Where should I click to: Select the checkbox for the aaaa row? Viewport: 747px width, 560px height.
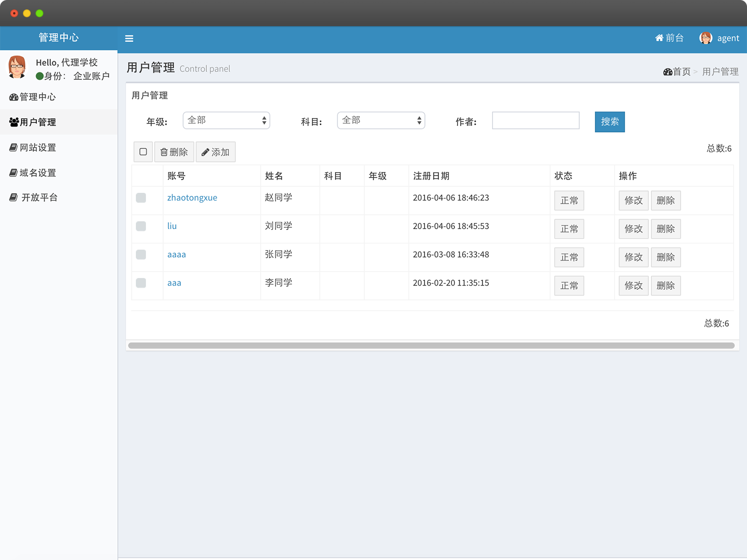click(x=141, y=255)
